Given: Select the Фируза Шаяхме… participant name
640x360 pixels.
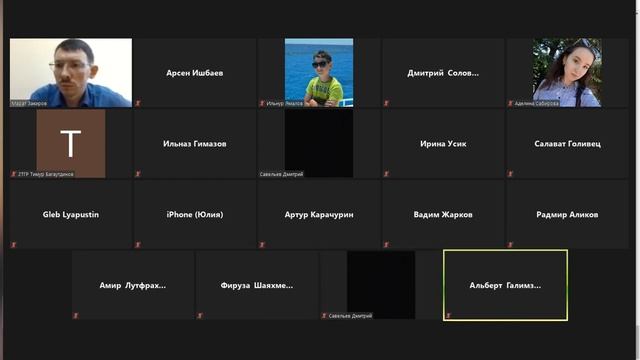Looking at the screenshot, I should pyautogui.click(x=257, y=285).
